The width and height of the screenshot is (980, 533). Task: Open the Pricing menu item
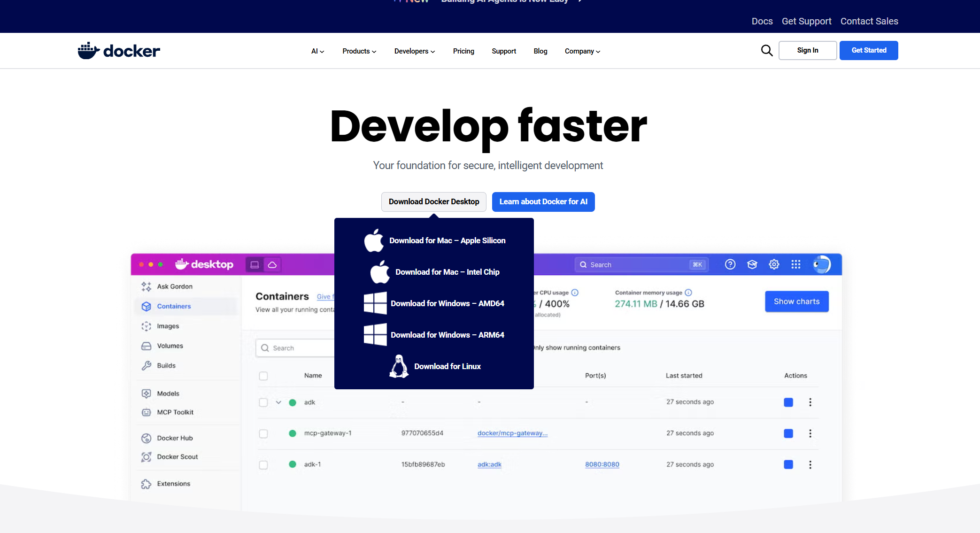pyautogui.click(x=463, y=51)
